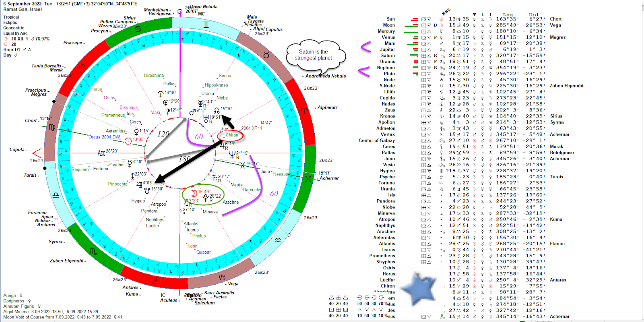
Task: Click the 'Prometheus' label in the chart
Action: point(113,115)
